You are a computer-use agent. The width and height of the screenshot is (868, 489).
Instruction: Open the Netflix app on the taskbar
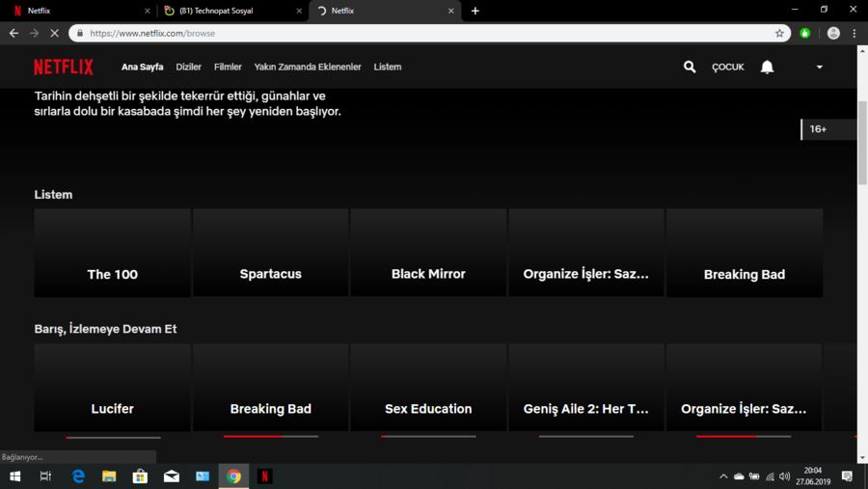point(264,476)
